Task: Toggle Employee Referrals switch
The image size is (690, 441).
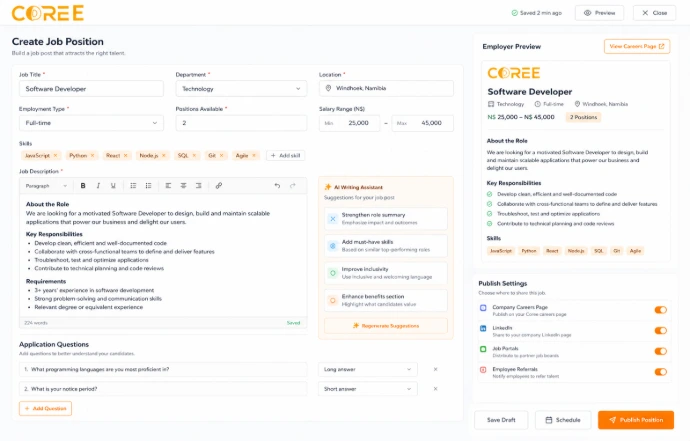Action: (x=661, y=372)
